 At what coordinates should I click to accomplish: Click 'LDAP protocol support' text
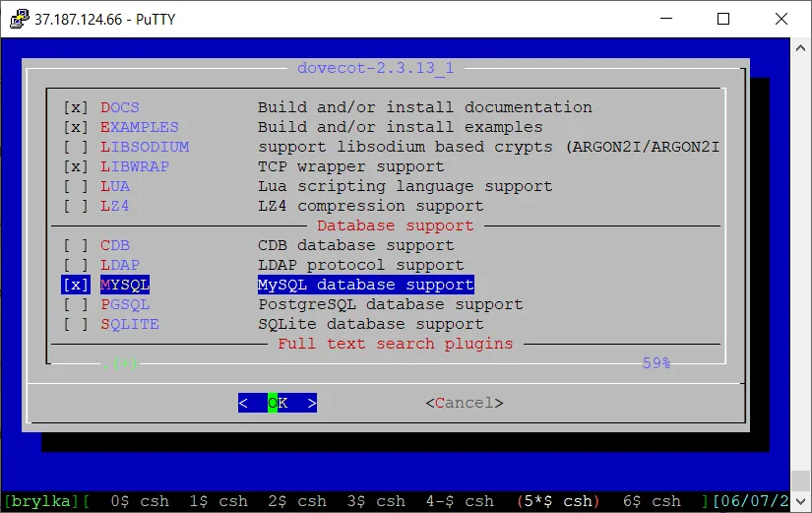coord(361,265)
